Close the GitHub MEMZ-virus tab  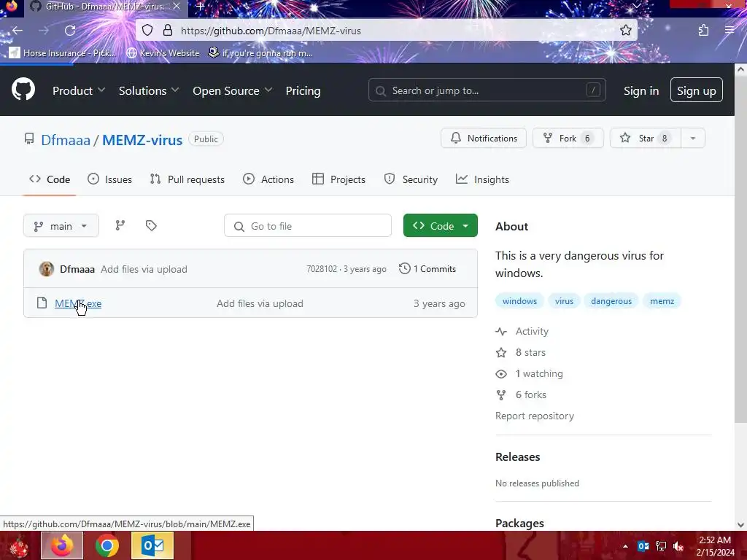point(177,7)
